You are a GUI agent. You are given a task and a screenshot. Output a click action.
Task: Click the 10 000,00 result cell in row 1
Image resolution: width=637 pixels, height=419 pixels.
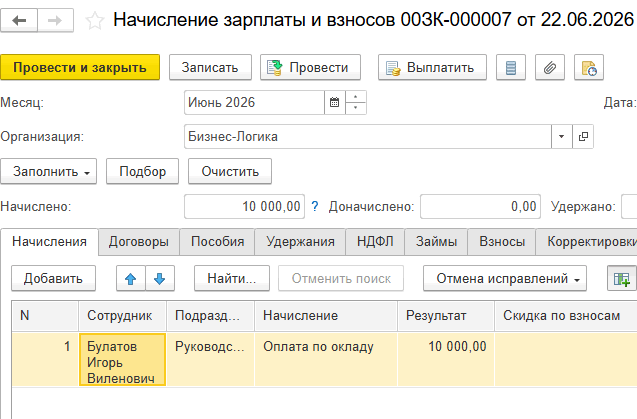click(446, 359)
